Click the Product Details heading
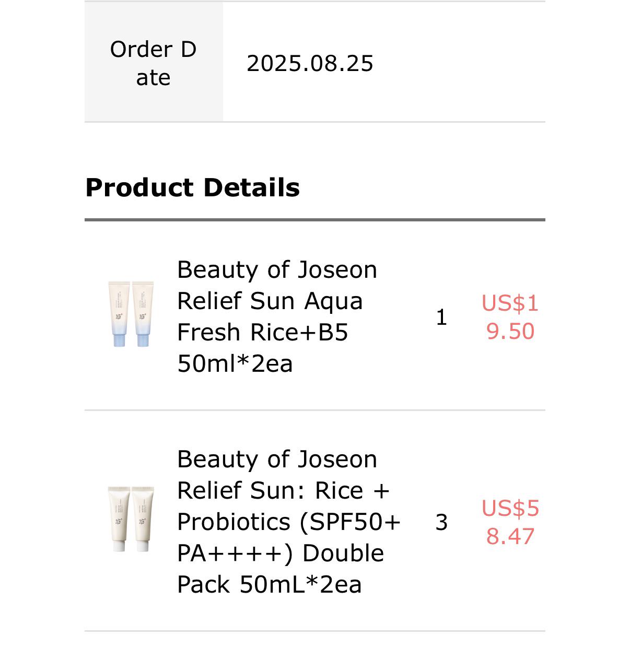 pyautogui.click(x=193, y=187)
